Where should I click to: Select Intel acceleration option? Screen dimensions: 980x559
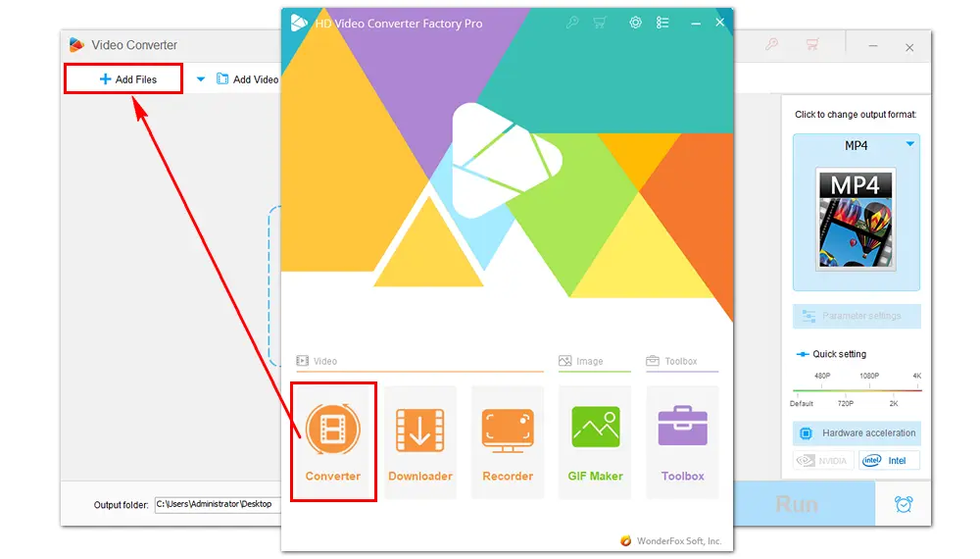coord(889,461)
